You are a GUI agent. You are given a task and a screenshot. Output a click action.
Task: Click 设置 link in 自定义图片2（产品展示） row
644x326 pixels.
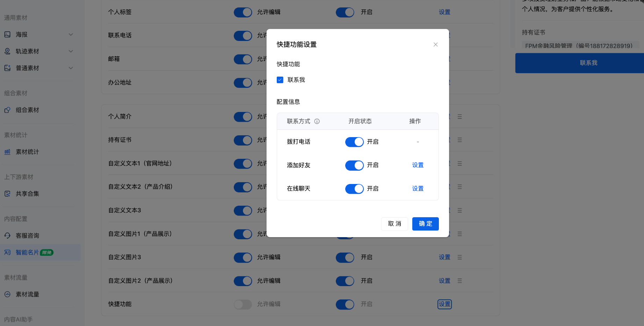[x=444, y=281]
